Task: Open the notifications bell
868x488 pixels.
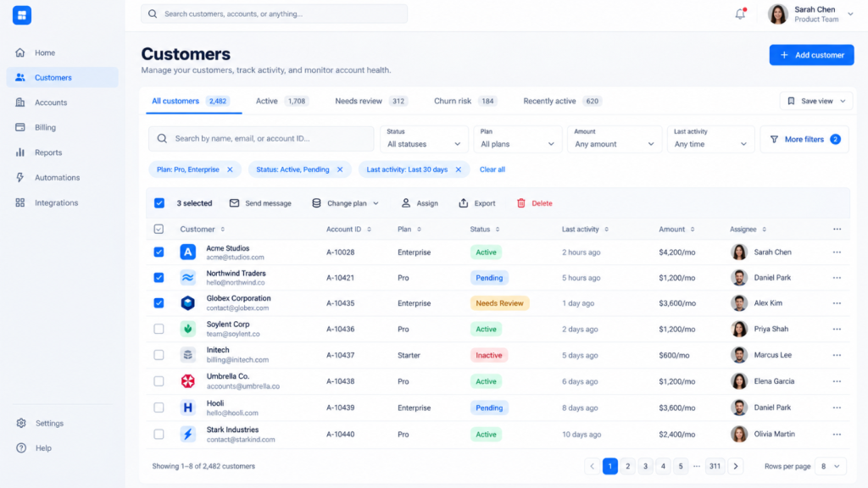Action: (740, 14)
